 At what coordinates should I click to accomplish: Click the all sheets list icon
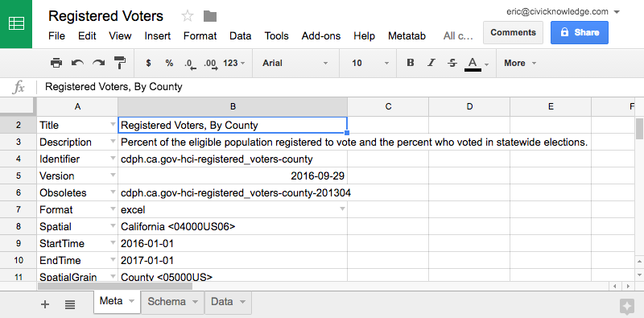(x=70, y=304)
